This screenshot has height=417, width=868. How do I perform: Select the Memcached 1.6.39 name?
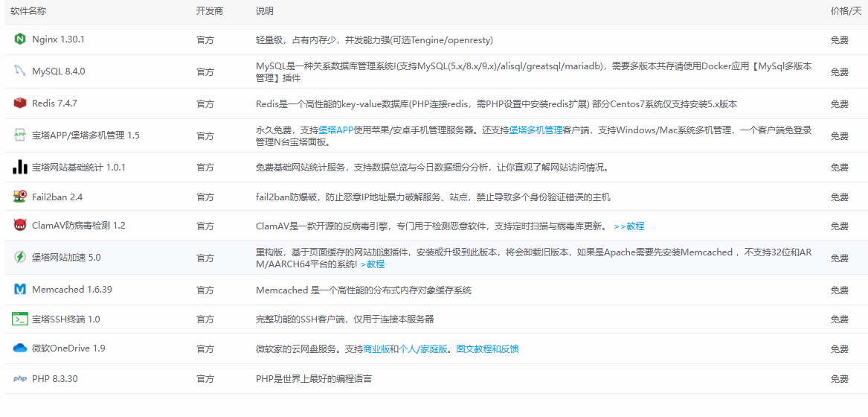tap(72, 290)
